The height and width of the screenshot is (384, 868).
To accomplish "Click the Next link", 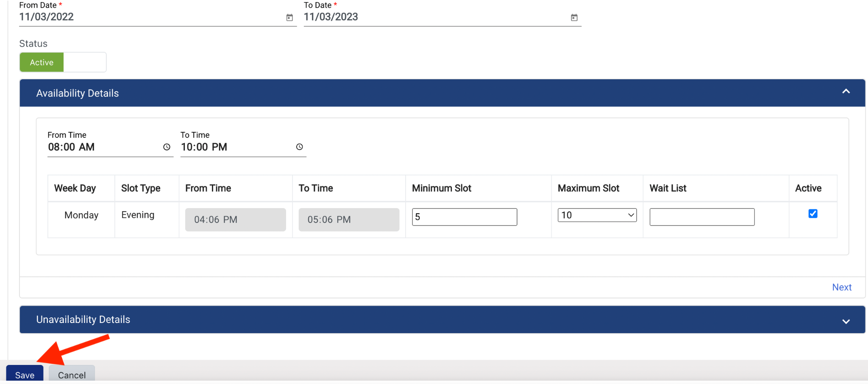I will [x=841, y=287].
